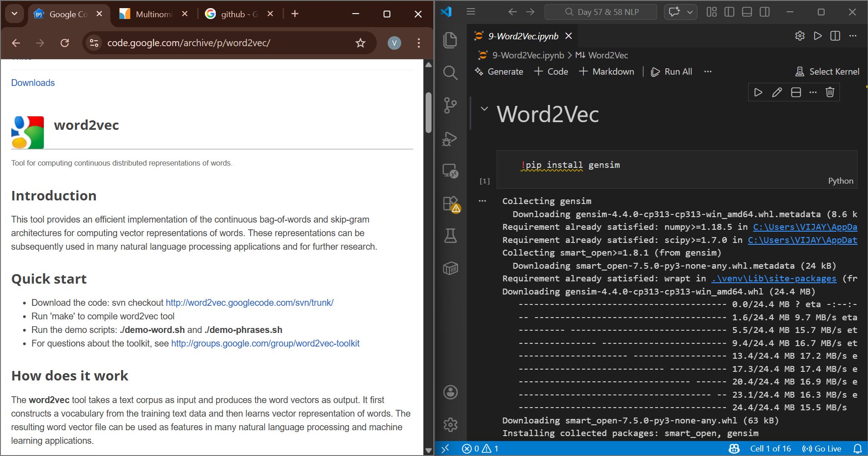Image resolution: width=868 pixels, height=456 pixels.
Task: Open the Extensions view with warning badge
Action: [x=451, y=204]
